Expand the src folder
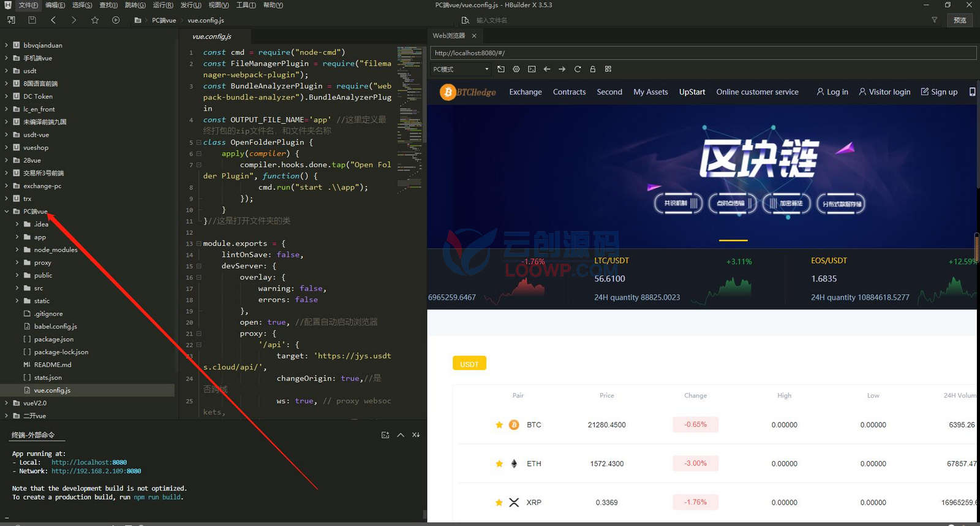The image size is (980, 526). pyautogui.click(x=17, y=288)
